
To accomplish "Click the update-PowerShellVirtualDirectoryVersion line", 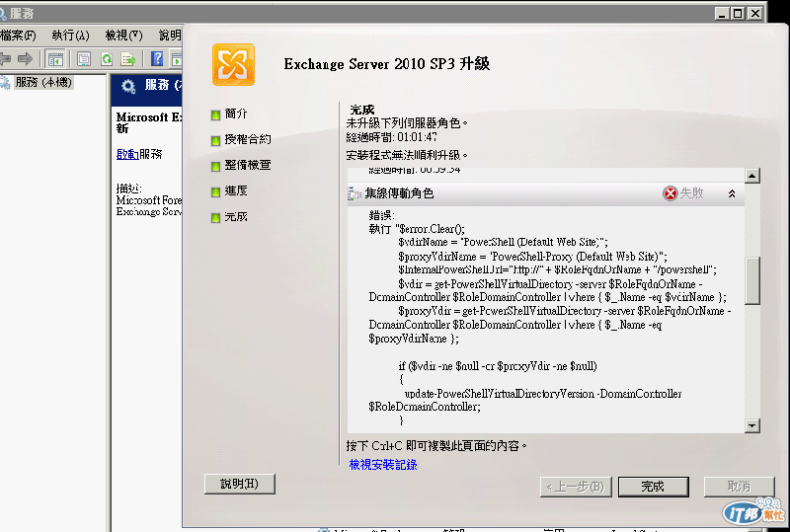I will coord(543,394).
